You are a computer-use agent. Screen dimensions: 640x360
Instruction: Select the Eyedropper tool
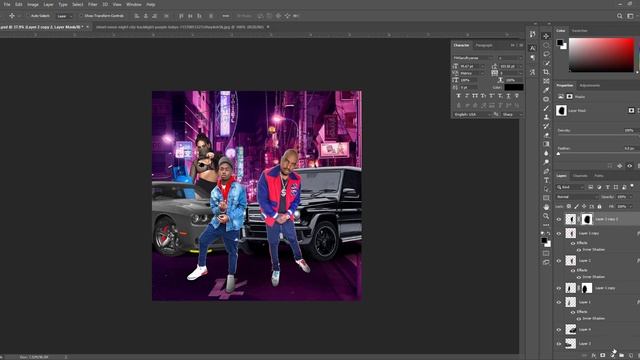(546, 90)
